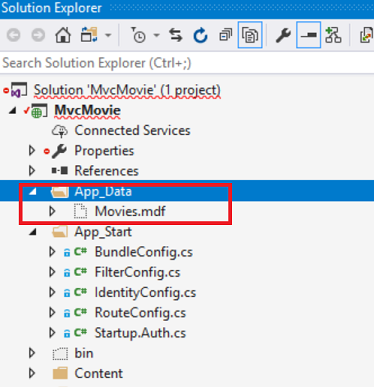Refresh the Solution Explorer

point(200,35)
